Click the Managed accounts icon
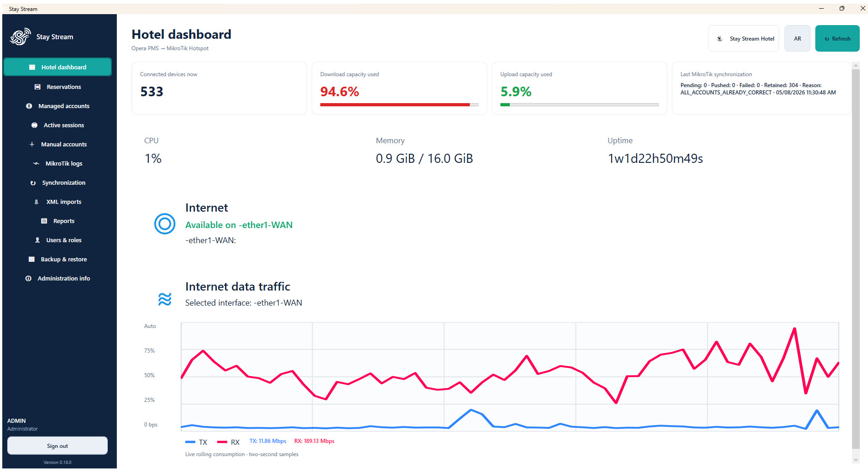 (x=29, y=106)
